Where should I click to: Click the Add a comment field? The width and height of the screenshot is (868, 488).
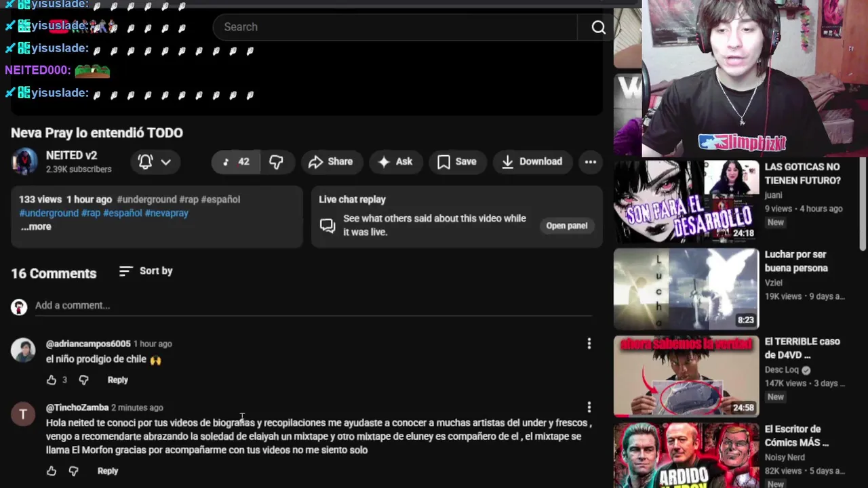click(313, 306)
